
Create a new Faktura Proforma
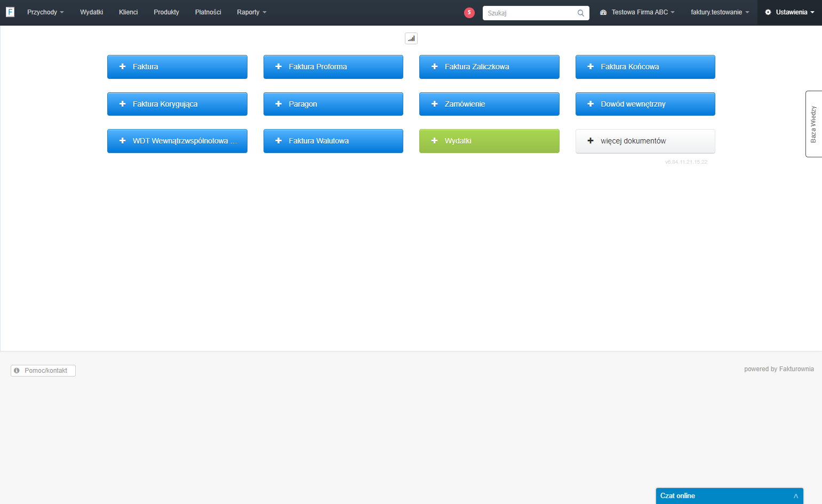[333, 67]
